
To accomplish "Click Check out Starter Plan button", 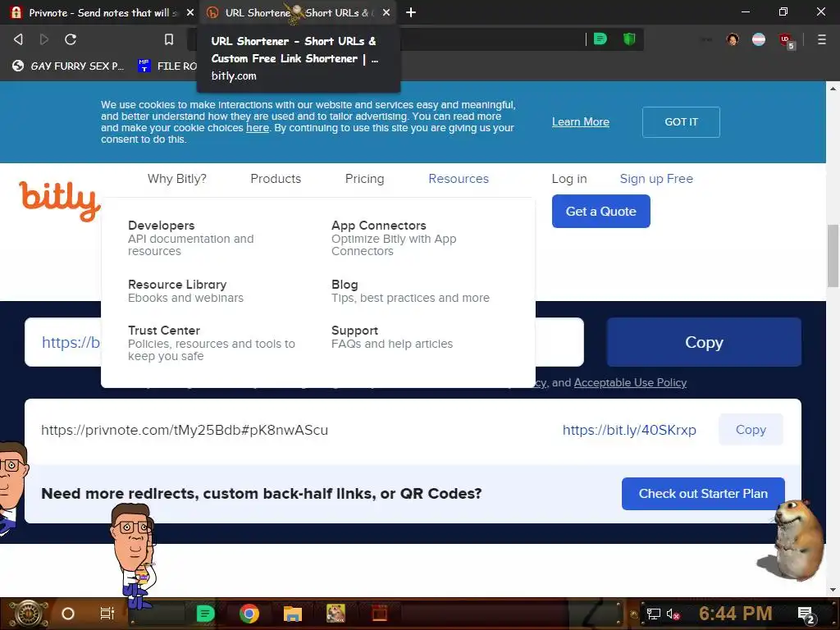I will (703, 493).
